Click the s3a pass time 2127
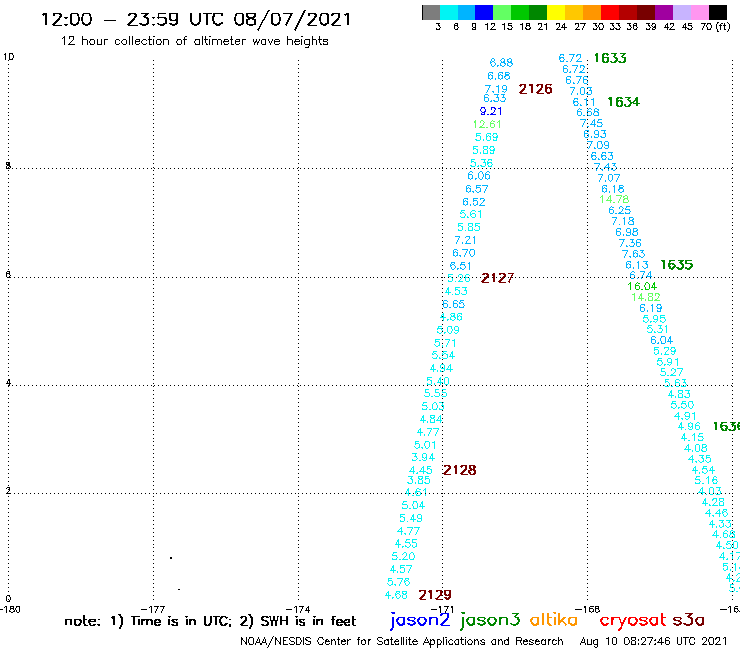 (x=497, y=279)
